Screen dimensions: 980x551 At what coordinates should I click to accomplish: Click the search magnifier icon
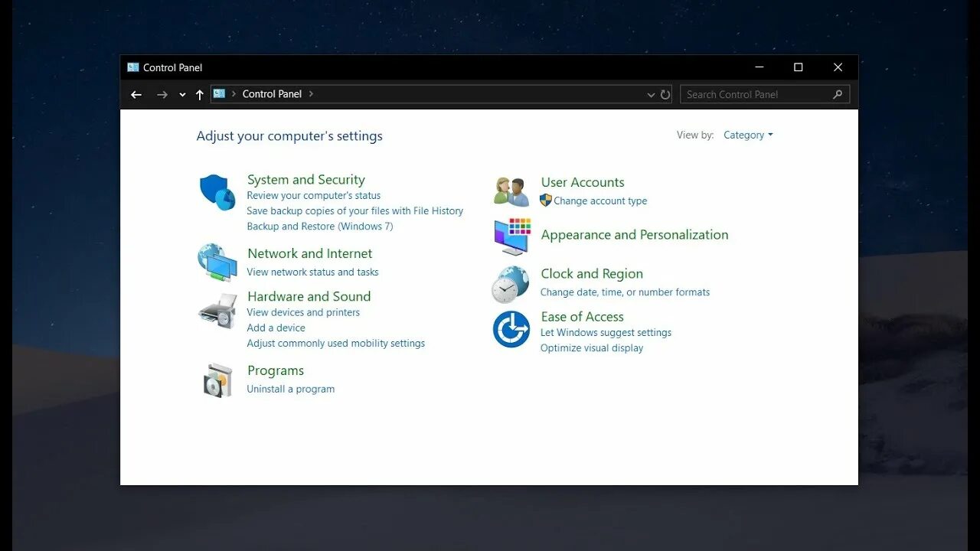click(838, 94)
